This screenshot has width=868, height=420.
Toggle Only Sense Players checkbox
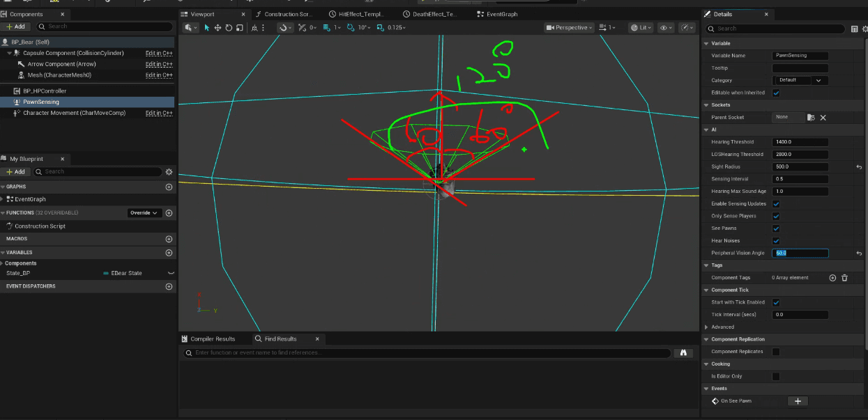click(776, 216)
